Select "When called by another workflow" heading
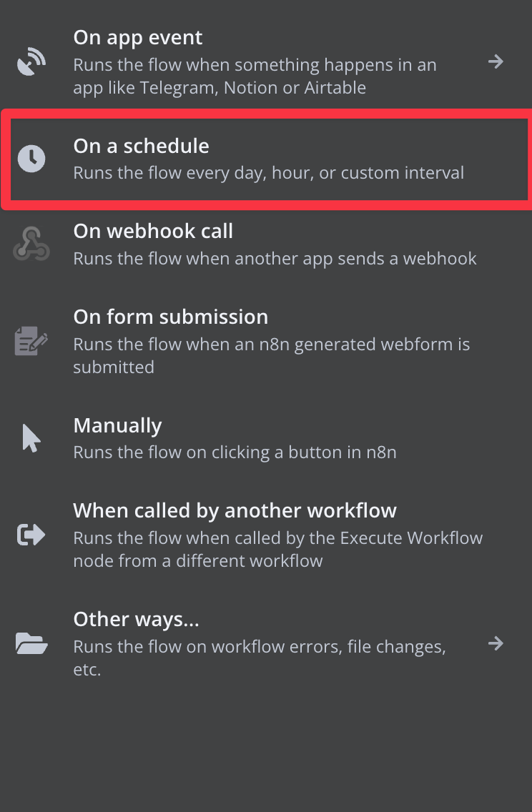Viewport: 532px width, 812px height. click(x=235, y=510)
